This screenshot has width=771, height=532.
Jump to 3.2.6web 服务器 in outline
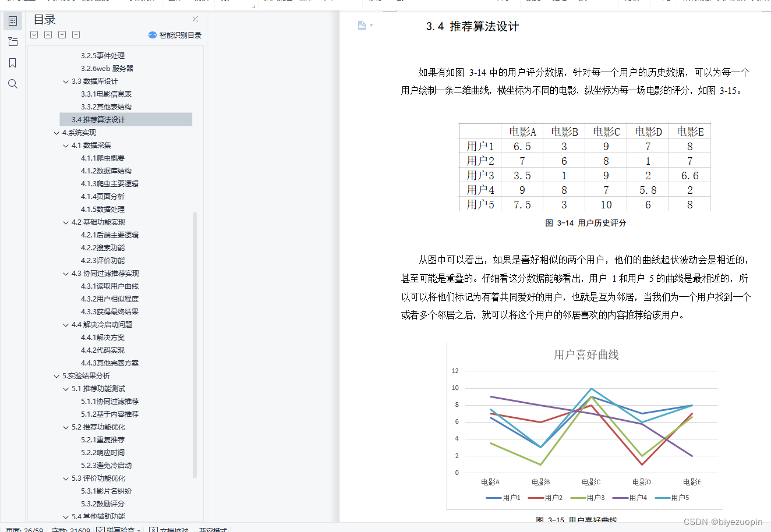(x=107, y=69)
